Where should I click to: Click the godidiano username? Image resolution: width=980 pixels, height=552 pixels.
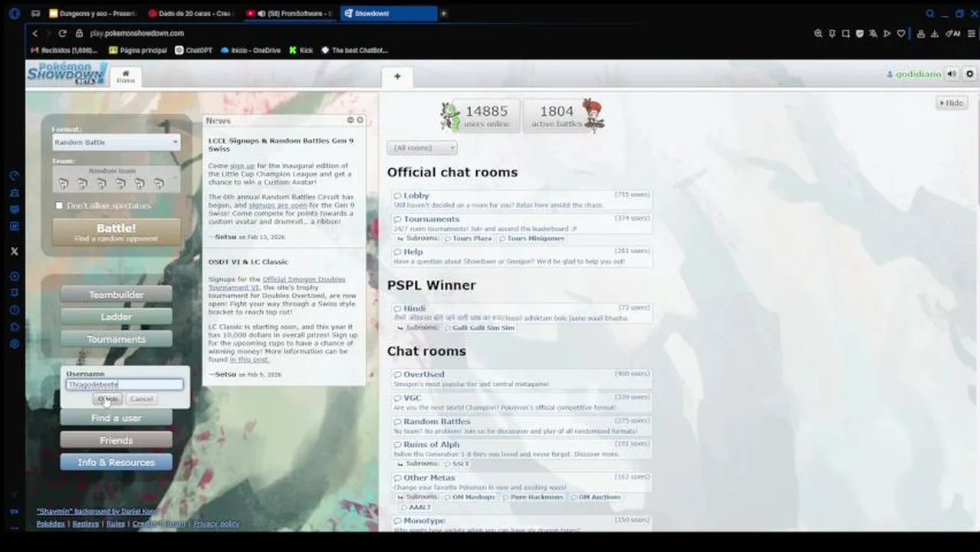coord(913,74)
